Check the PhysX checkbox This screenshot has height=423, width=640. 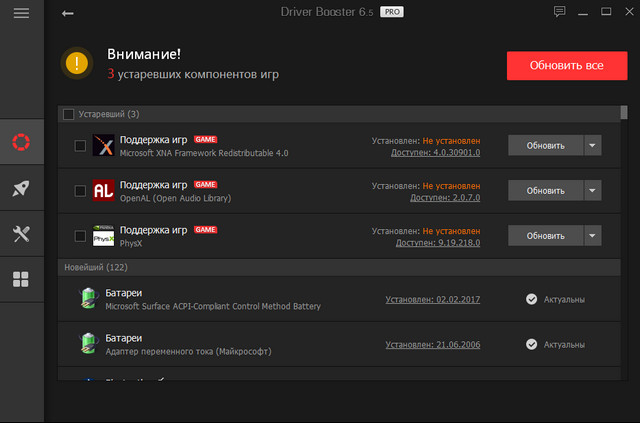tap(81, 236)
